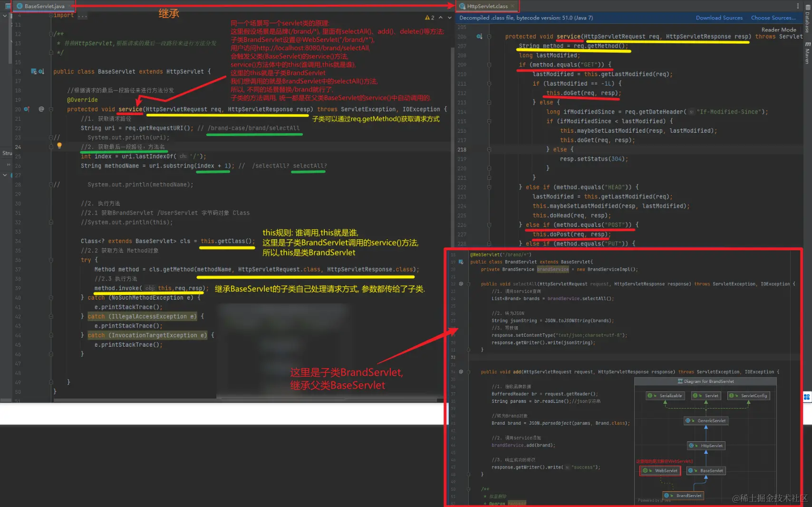Click the @ gutter marker on line 20
This screenshot has width=812, height=507.
[41, 109]
